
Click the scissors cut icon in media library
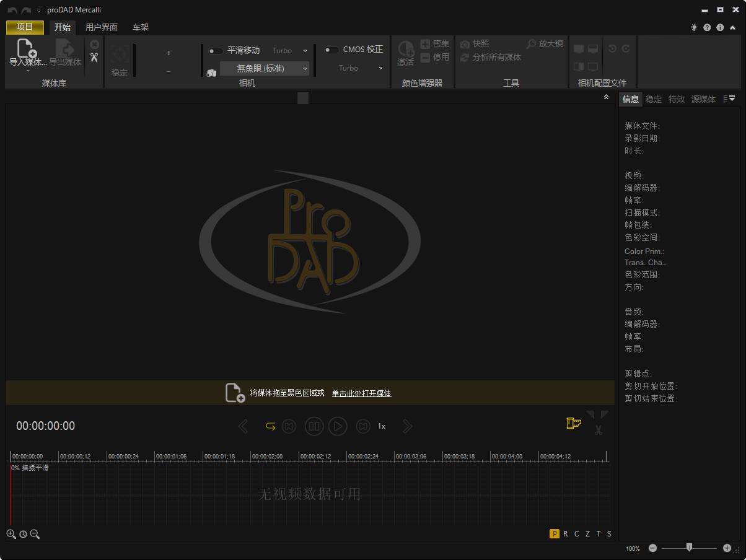pyautogui.click(x=94, y=58)
